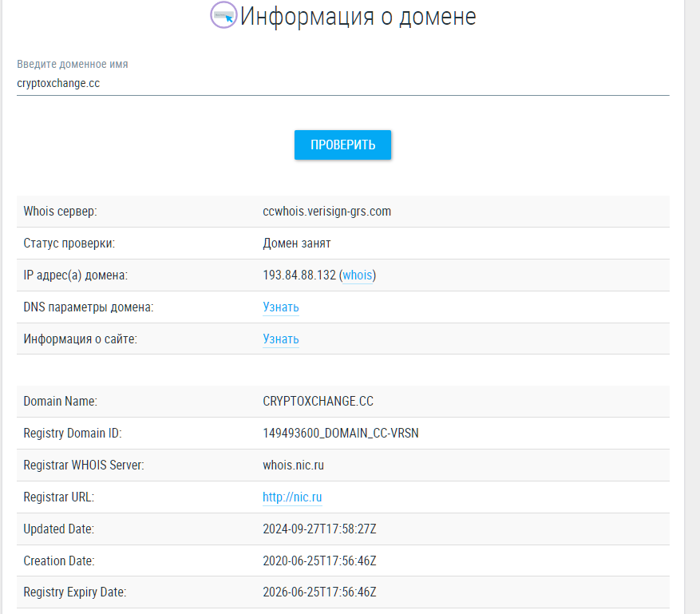The width and height of the screenshot is (700, 614).
Task: Click the Registrar WHOIS Server: label
Action: (x=84, y=465)
